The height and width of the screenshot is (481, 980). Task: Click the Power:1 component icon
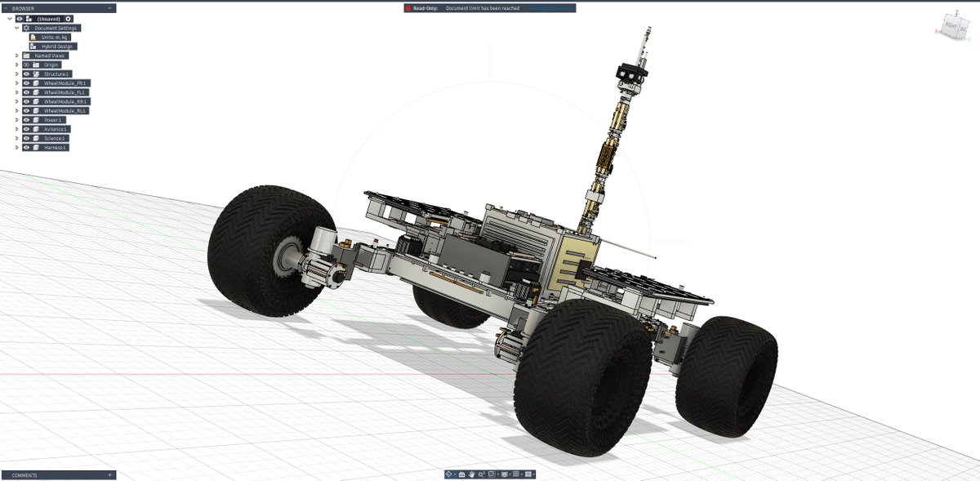pyautogui.click(x=36, y=120)
